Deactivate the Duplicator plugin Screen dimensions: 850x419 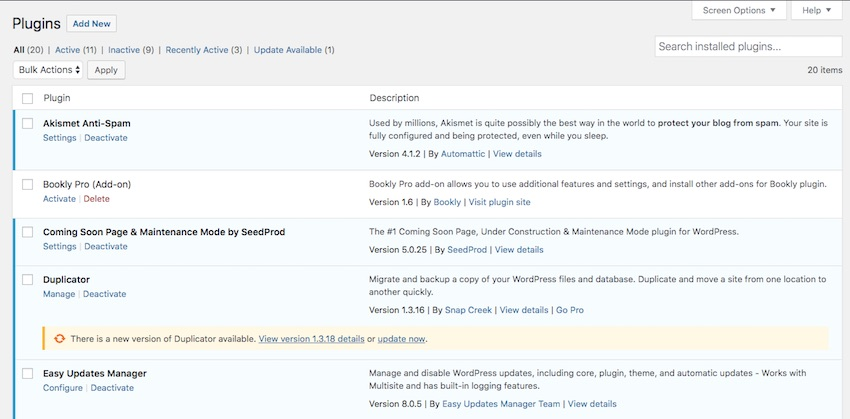click(x=105, y=294)
